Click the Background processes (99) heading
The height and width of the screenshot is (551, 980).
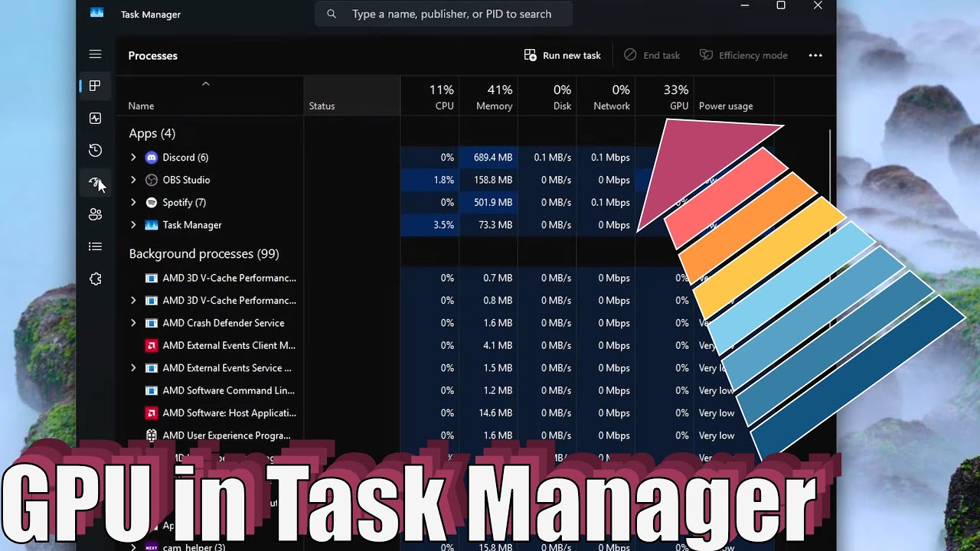point(204,254)
